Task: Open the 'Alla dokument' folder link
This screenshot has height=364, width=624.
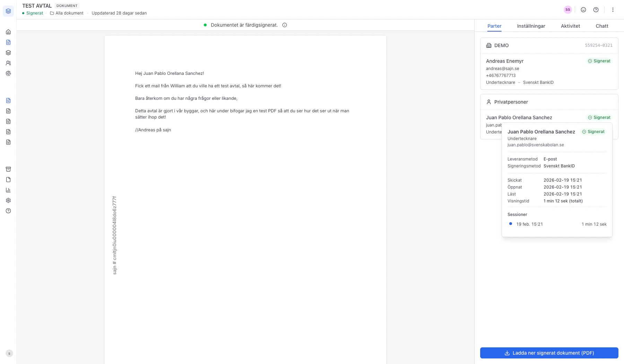Action: pyautogui.click(x=67, y=13)
